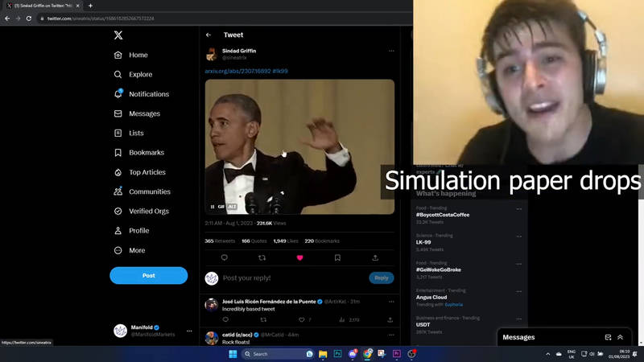The width and height of the screenshot is (644, 362).
Task: Click Sinéad Griffin's avatar
Action: click(x=212, y=54)
